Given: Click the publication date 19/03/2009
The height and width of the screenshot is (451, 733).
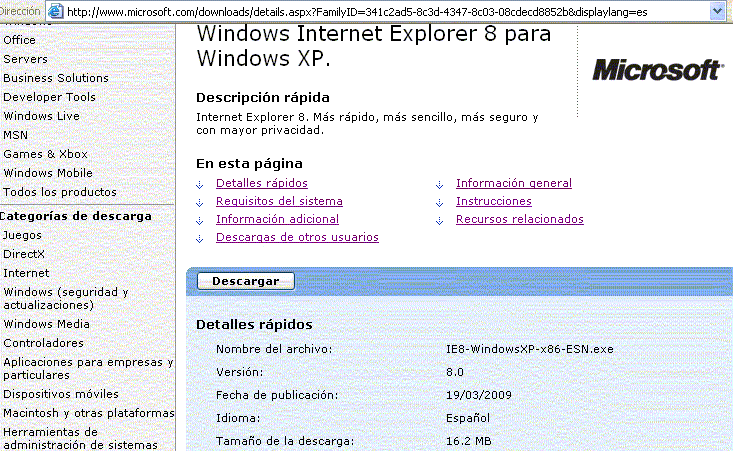Looking at the screenshot, I should (479, 395).
